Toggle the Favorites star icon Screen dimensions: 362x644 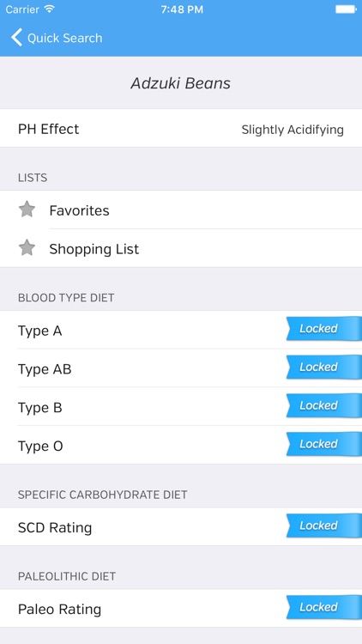[x=27, y=210]
